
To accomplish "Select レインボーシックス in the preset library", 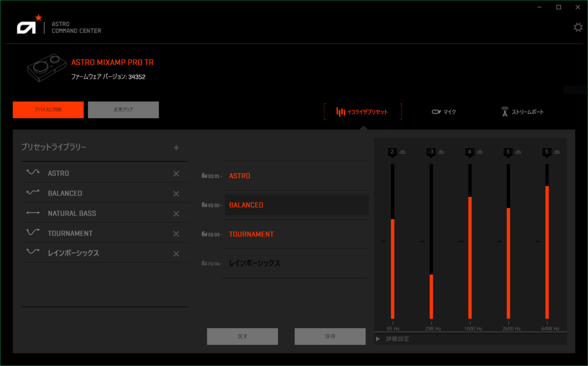I will (x=73, y=253).
